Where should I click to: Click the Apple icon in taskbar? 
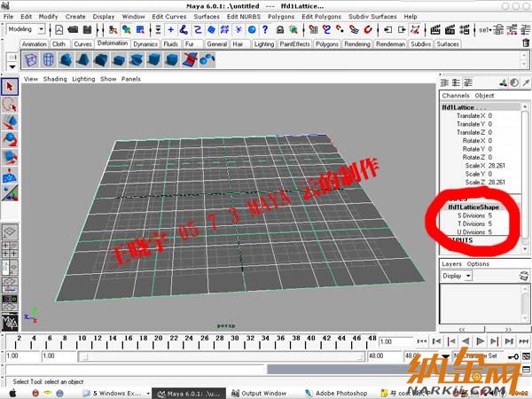tap(12, 393)
